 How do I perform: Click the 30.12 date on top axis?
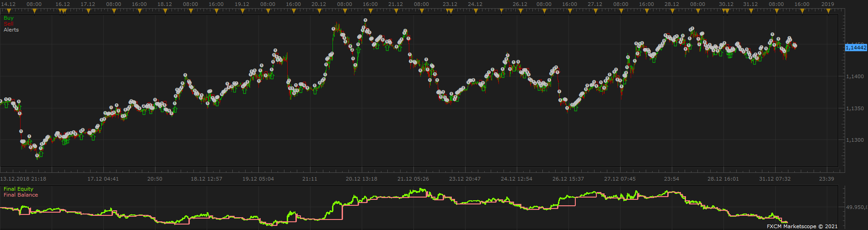pyautogui.click(x=726, y=4)
